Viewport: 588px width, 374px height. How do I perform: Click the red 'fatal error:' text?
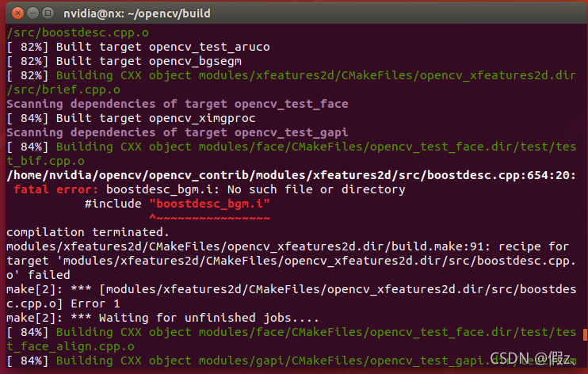coord(56,189)
